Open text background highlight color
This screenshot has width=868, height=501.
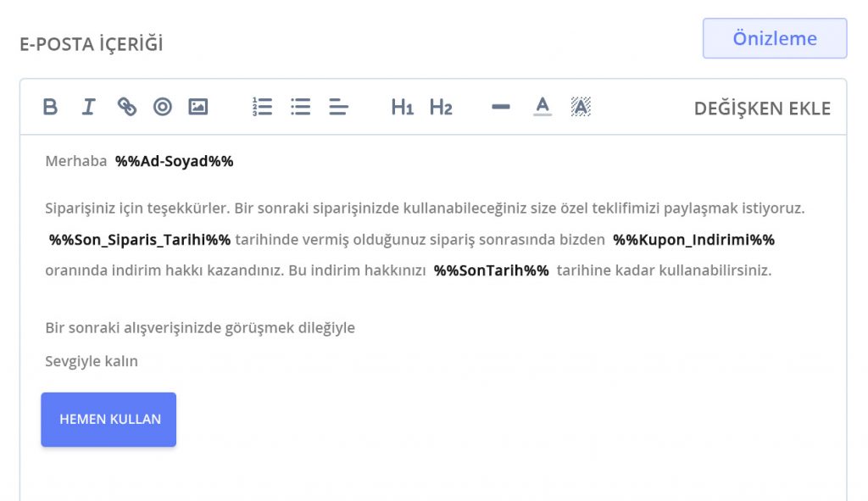[581, 107]
